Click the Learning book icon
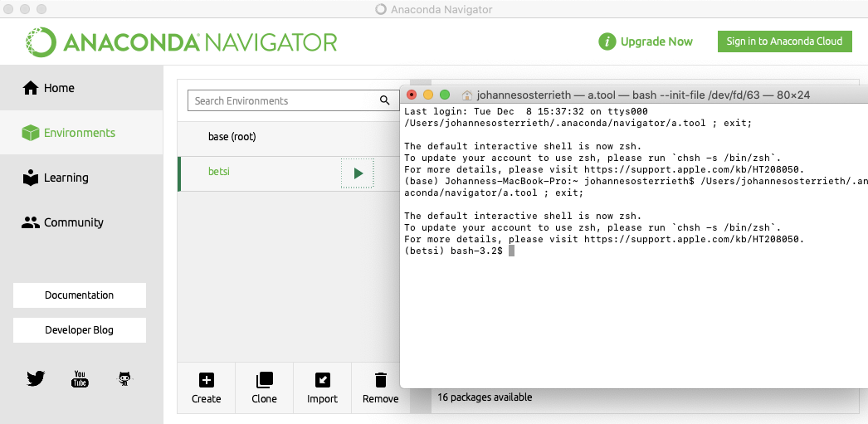 point(30,177)
